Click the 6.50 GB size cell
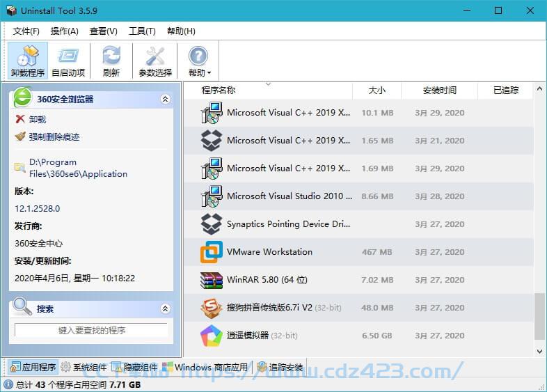The height and width of the screenshot is (392, 547). pyautogui.click(x=376, y=336)
